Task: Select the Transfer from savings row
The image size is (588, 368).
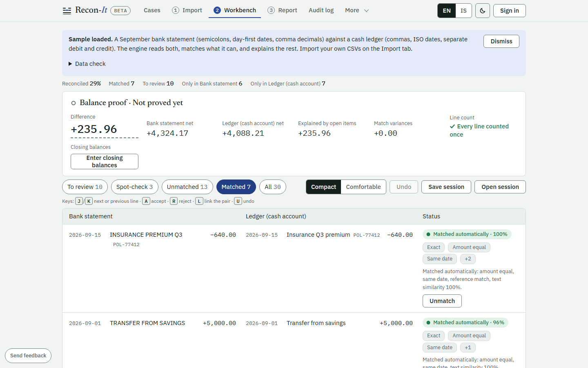Action: pos(294,340)
